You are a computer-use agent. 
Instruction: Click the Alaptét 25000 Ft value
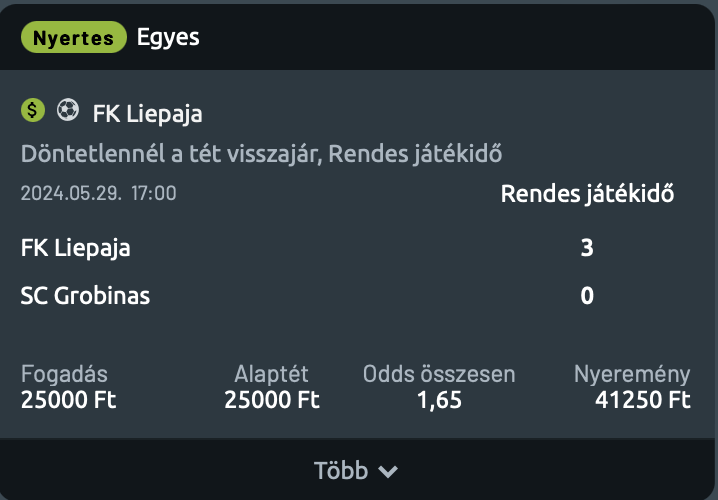click(x=272, y=400)
